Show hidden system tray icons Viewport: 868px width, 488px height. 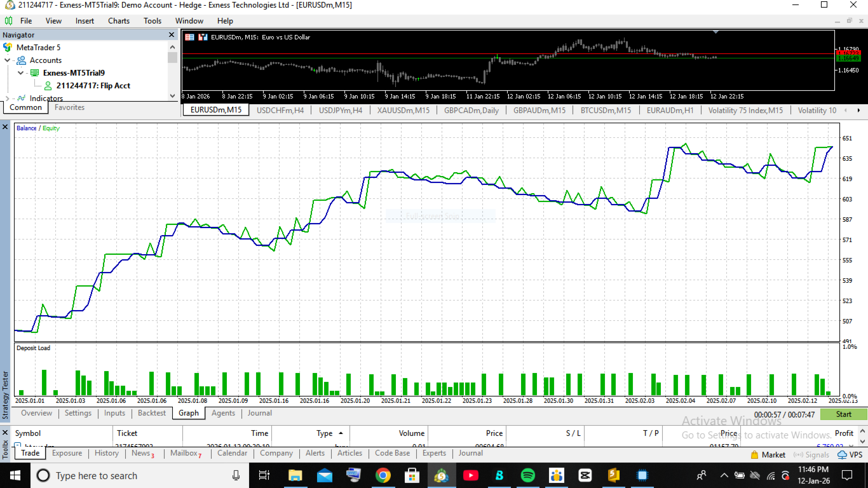point(724,475)
